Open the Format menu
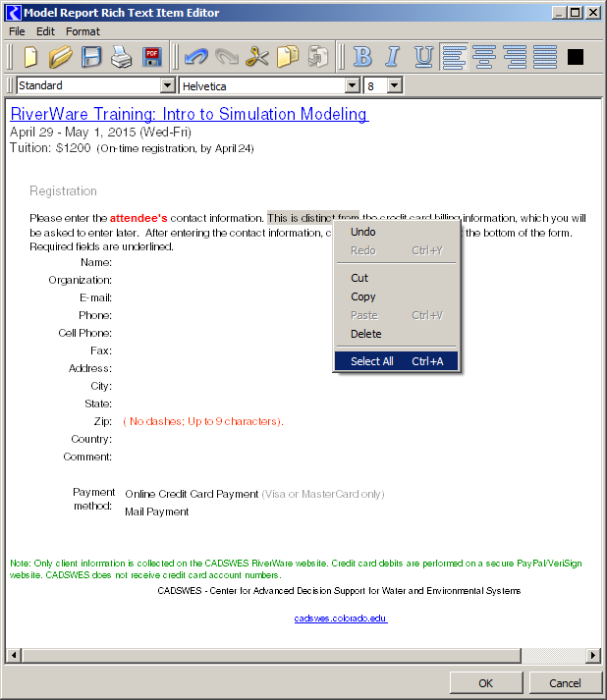Image resolution: width=607 pixels, height=700 pixels. 83,31
